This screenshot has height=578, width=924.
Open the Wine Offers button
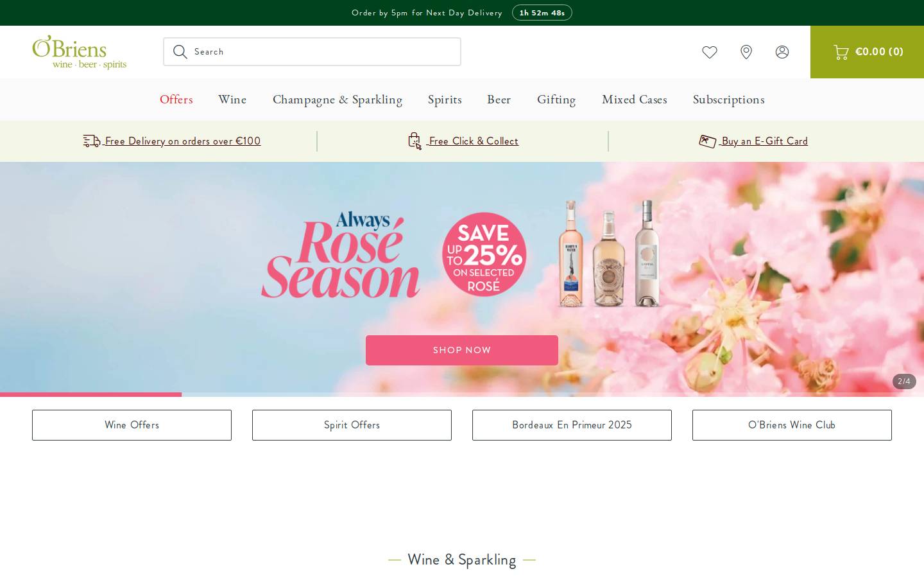(132, 425)
